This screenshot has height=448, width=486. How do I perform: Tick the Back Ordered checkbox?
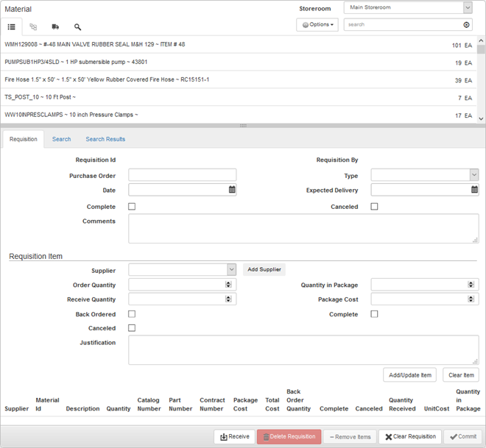pos(132,314)
